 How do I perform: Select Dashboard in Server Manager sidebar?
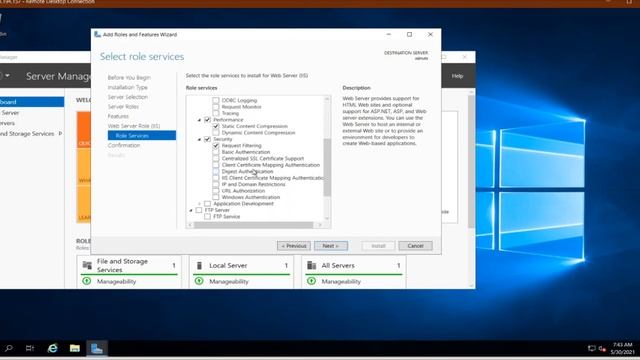tap(32, 102)
